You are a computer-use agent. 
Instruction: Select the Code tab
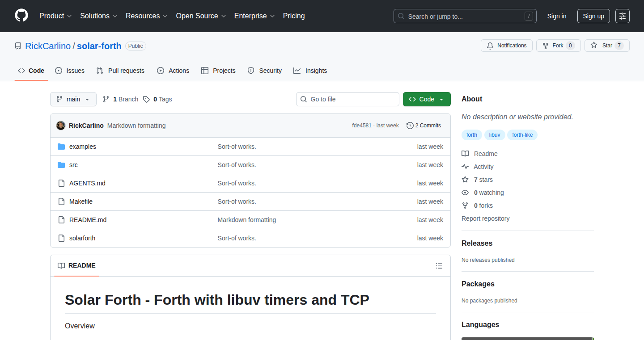click(x=31, y=71)
